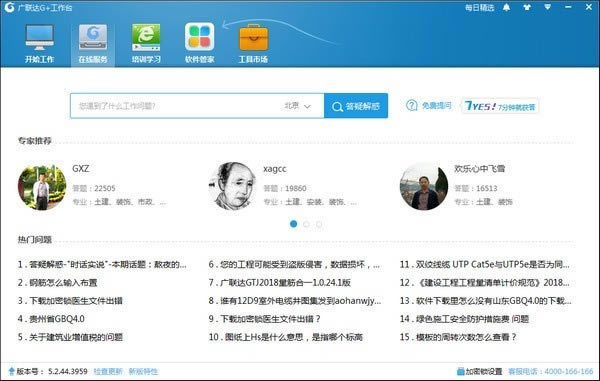Select the first carousel page dot

click(293, 224)
